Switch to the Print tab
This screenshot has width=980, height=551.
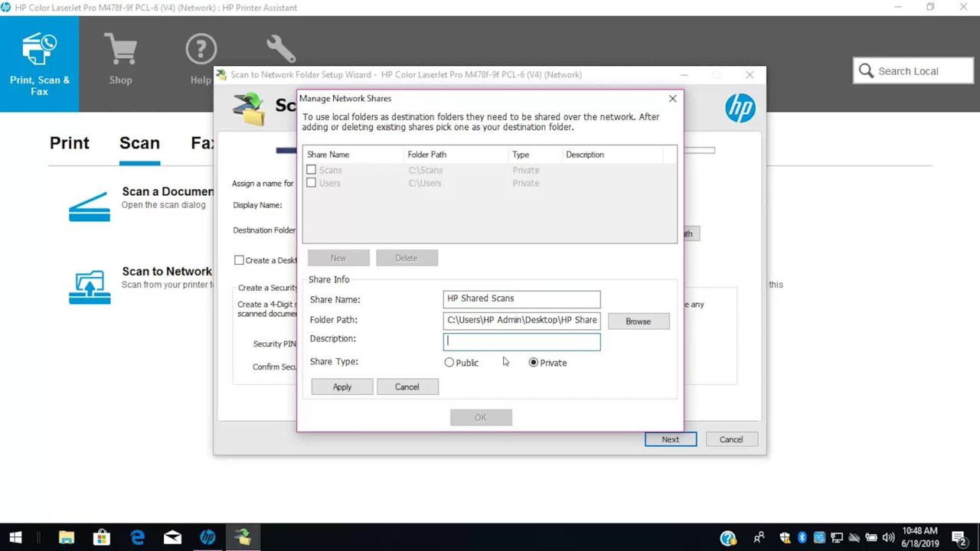tap(70, 143)
